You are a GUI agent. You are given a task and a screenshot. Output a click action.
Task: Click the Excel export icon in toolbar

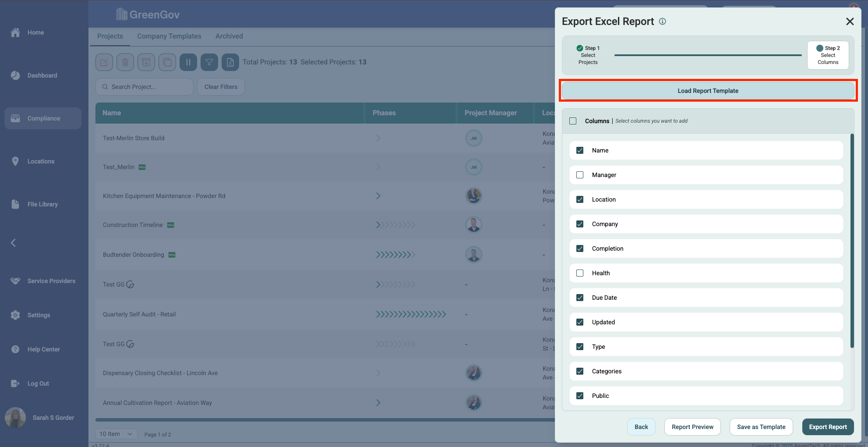pos(230,62)
